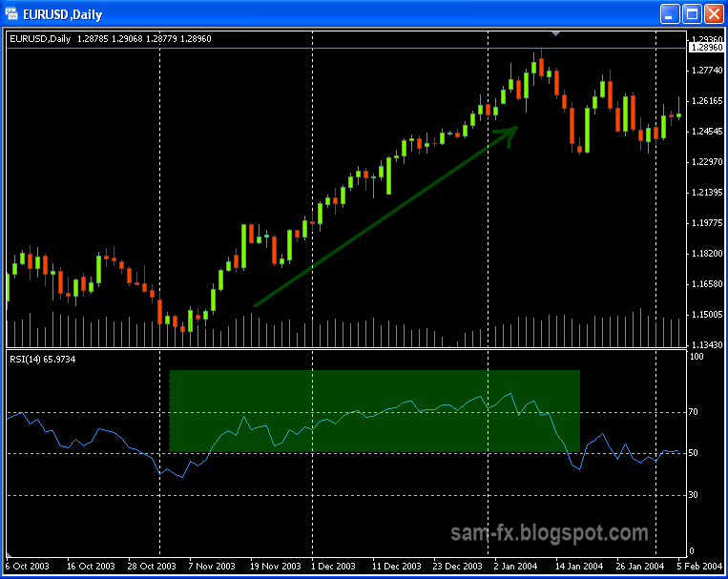Click the EURUSD,Daily OHLC info line in chart
Screen dimensions: 728x579
coord(111,39)
